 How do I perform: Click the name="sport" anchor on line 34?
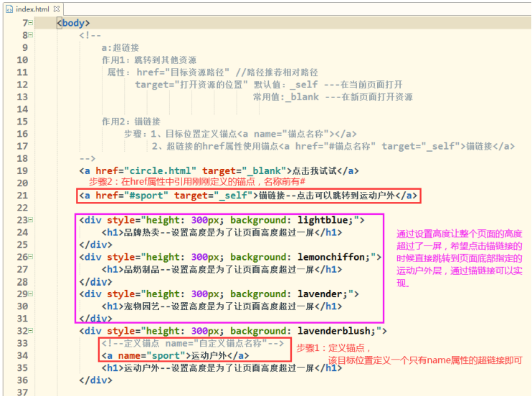176,356
